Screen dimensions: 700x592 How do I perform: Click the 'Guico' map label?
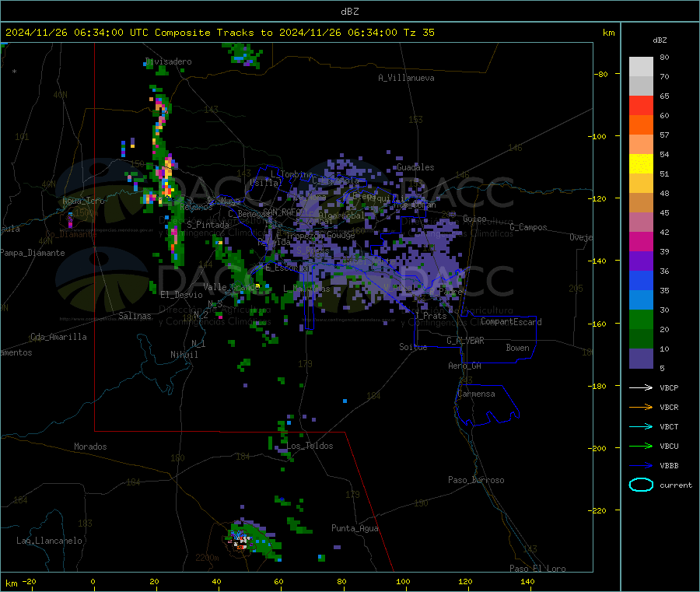click(474, 219)
